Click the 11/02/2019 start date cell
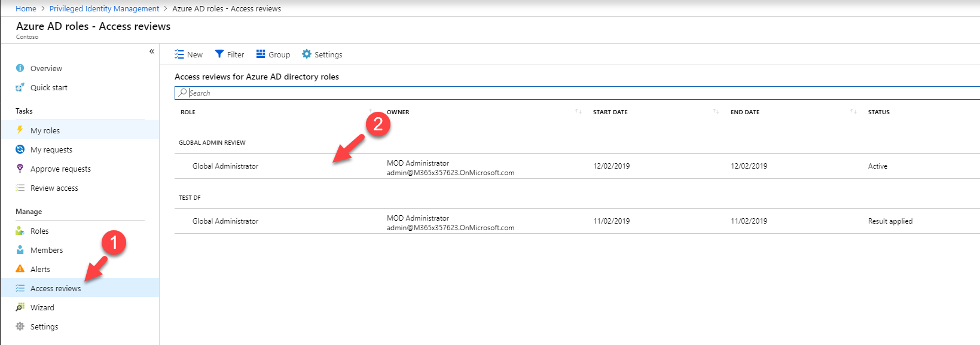 611,221
